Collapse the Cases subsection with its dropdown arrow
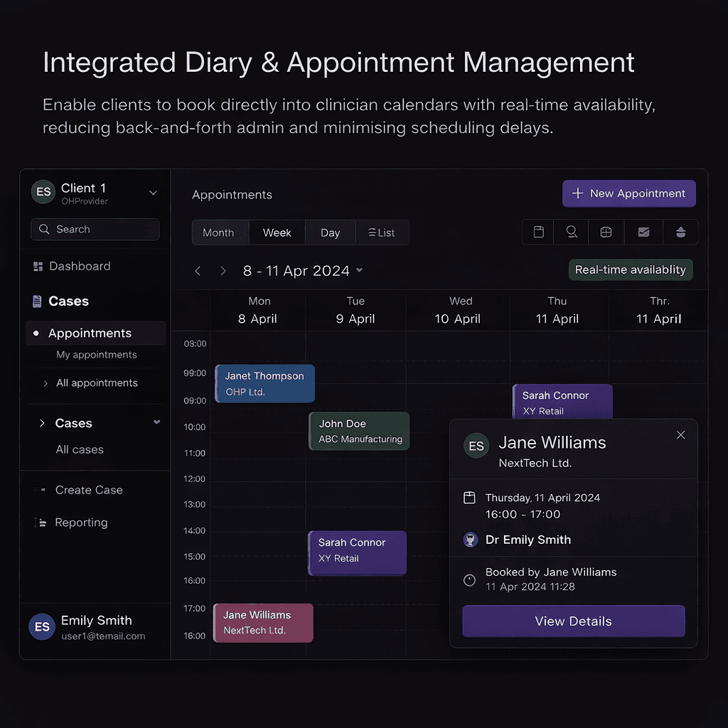 click(x=157, y=422)
